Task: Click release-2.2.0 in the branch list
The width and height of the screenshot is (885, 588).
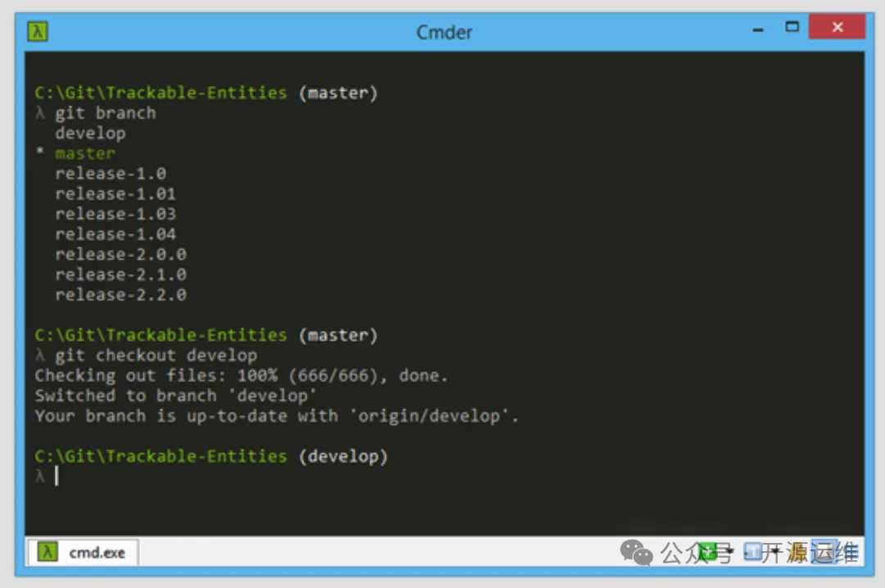Action: tap(120, 295)
